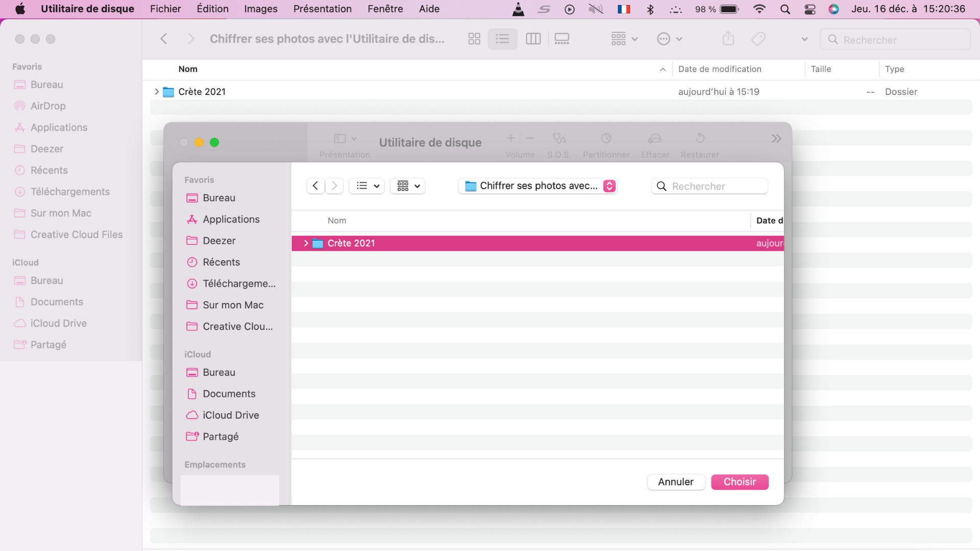
Task: Open the list view options dropdown
Action: click(367, 186)
